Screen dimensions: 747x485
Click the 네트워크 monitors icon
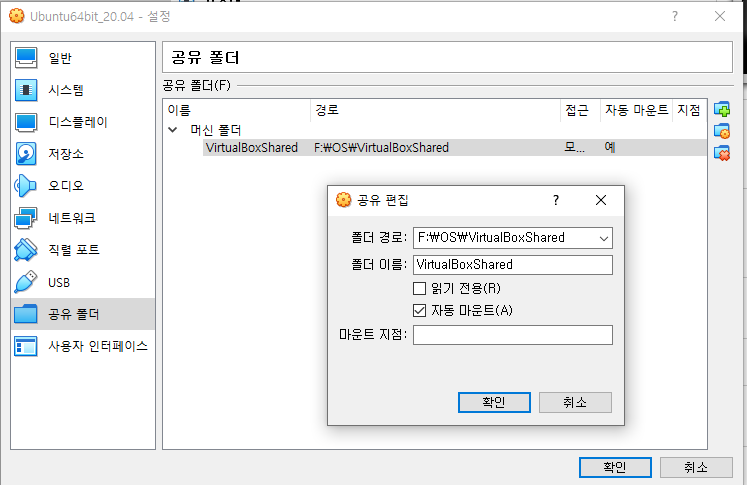(26, 218)
